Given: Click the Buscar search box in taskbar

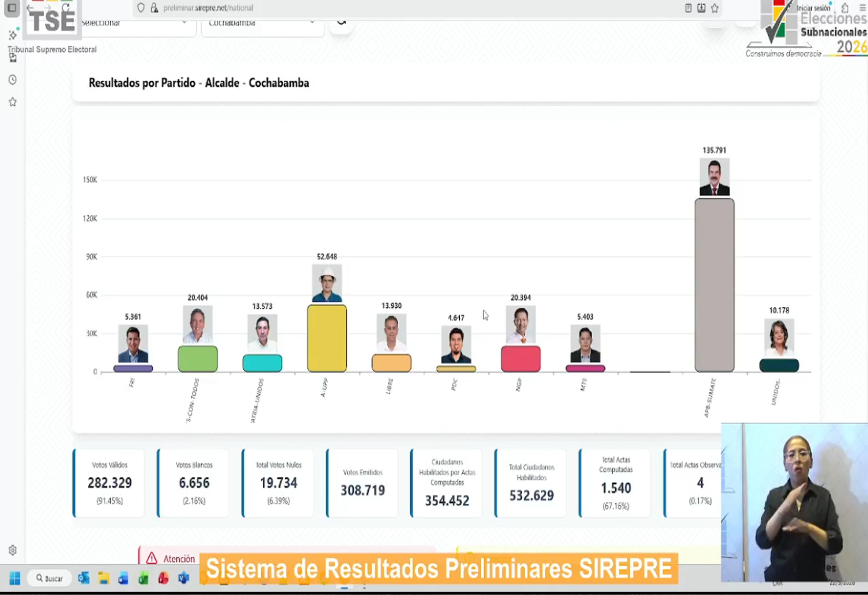Looking at the screenshot, I should click(50, 579).
